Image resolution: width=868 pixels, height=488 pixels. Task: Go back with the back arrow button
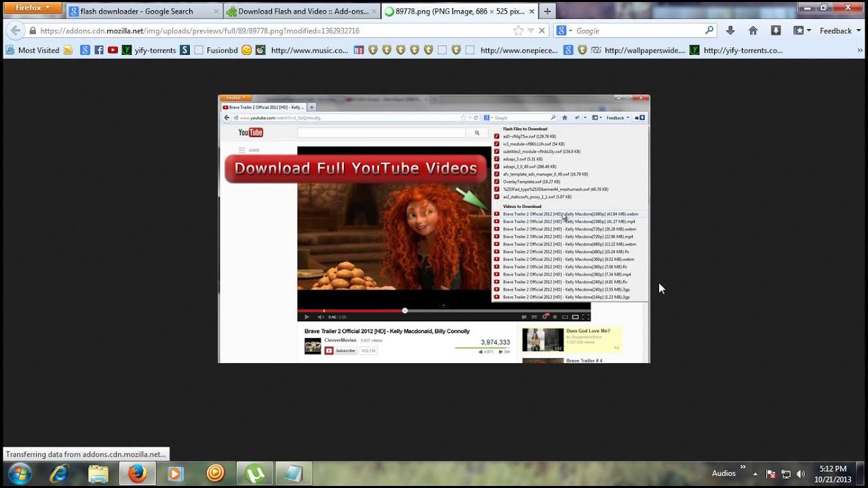coord(16,31)
